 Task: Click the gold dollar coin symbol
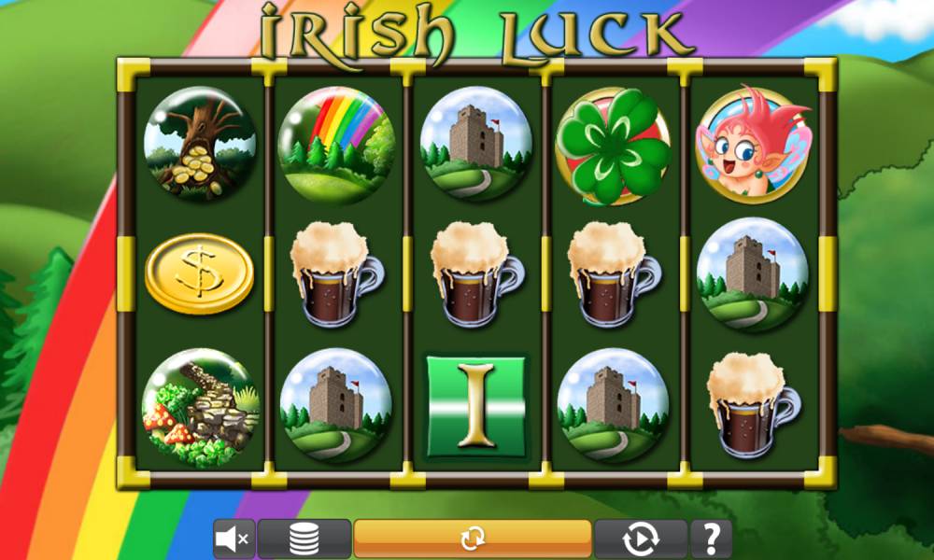click(200, 273)
